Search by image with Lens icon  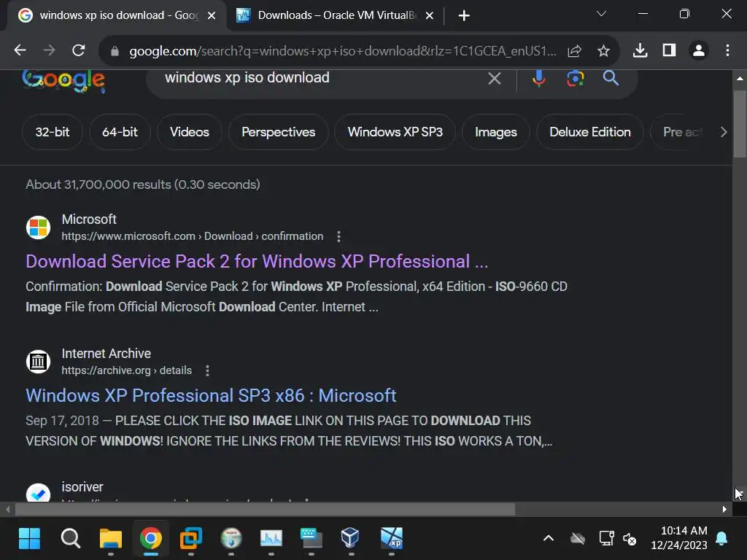point(575,78)
